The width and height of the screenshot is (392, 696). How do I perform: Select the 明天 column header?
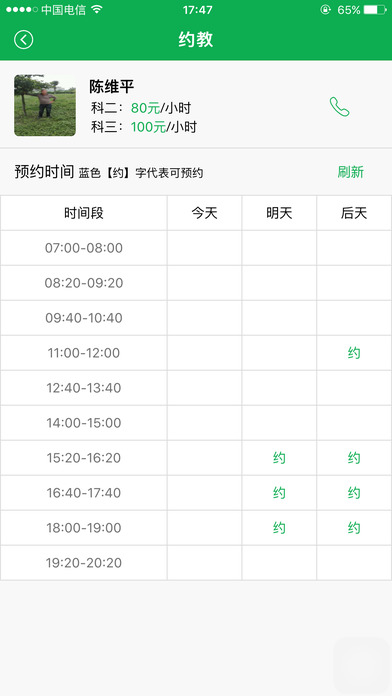tap(279, 214)
